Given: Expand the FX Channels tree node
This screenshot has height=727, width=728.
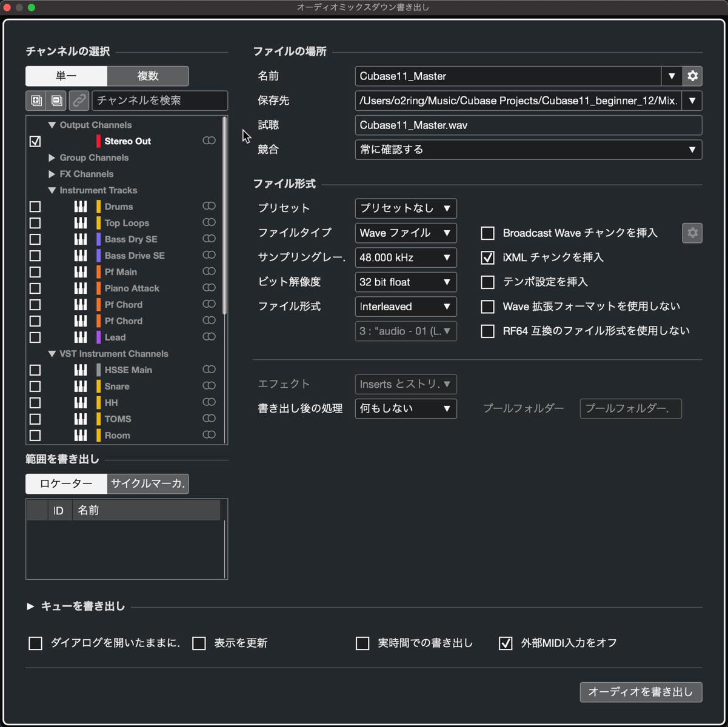Looking at the screenshot, I should (x=52, y=174).
